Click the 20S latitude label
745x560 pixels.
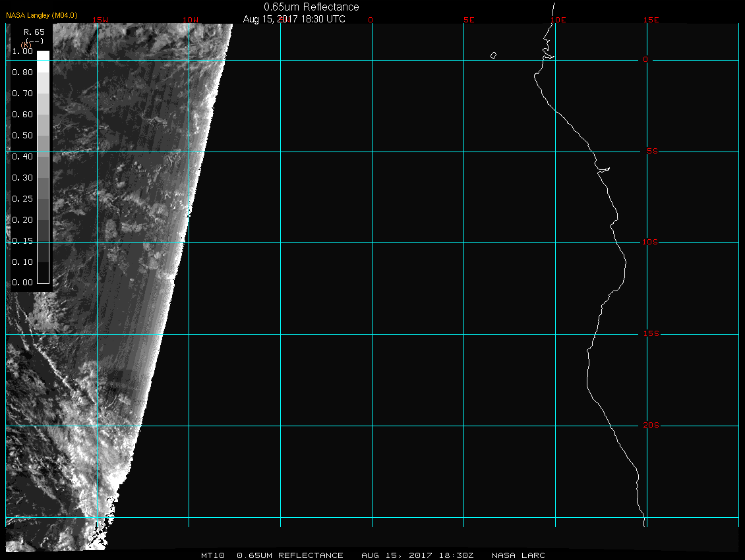650,426
